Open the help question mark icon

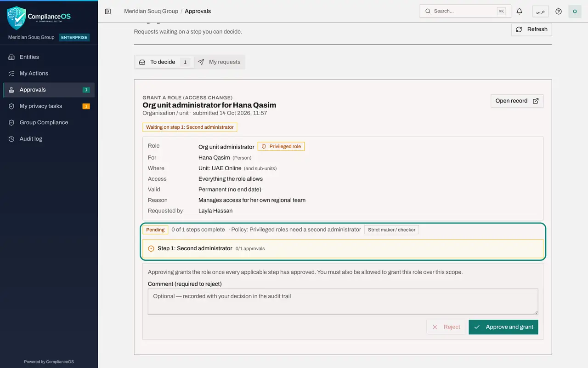click(x=559, y=11)
